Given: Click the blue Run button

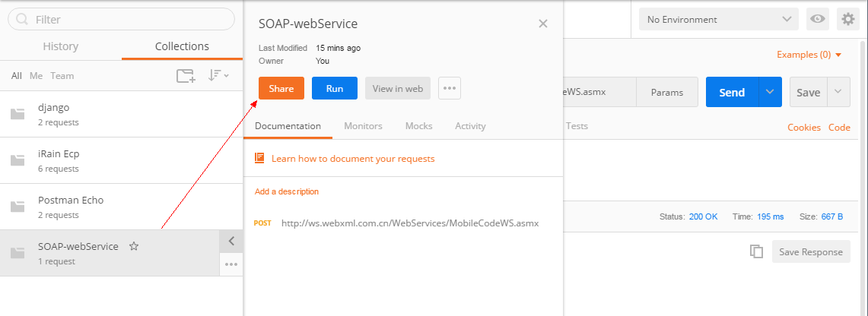Looking at the screenshot, I should (x=335, y=88).
